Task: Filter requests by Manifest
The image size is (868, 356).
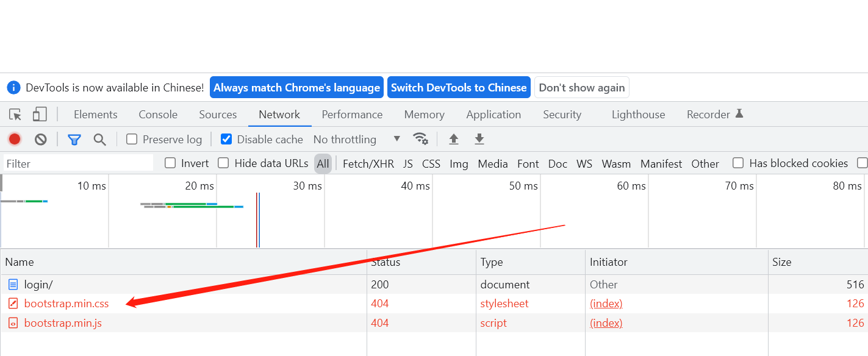Action: (661, 163)
